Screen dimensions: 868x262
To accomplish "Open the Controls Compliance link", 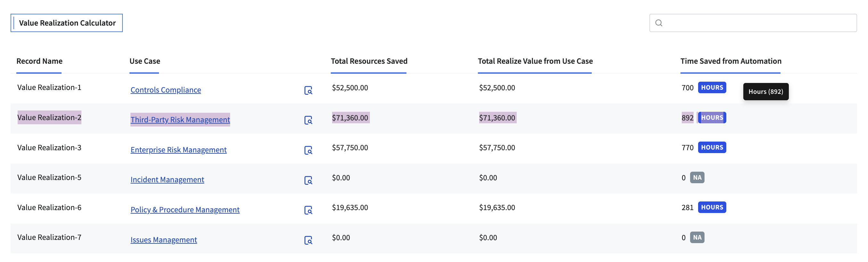I will click(x=165, y=90).
